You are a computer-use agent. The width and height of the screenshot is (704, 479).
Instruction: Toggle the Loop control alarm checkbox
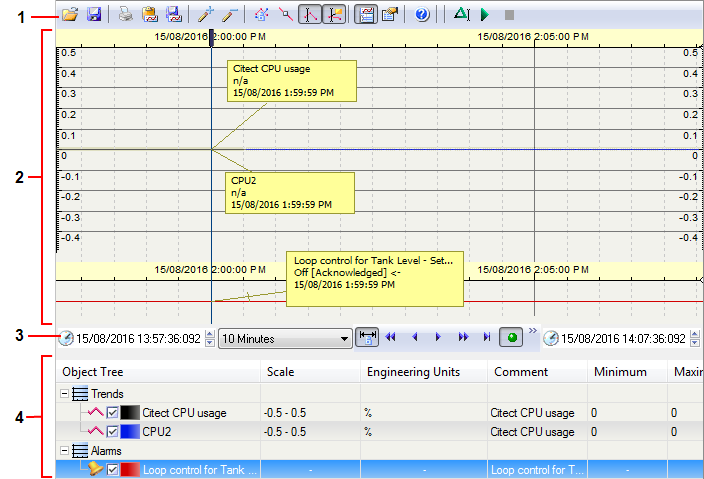click(112, 469)
